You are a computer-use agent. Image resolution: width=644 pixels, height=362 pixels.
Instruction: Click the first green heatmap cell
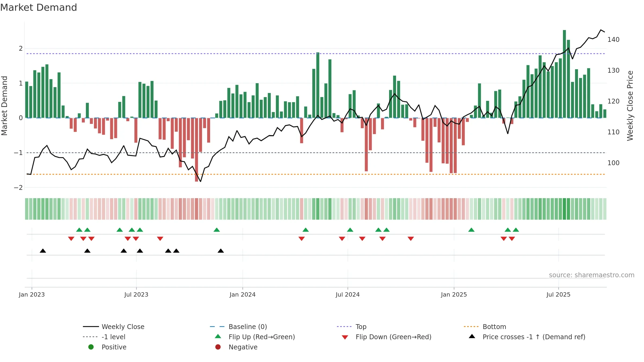(x=27, y=209)
